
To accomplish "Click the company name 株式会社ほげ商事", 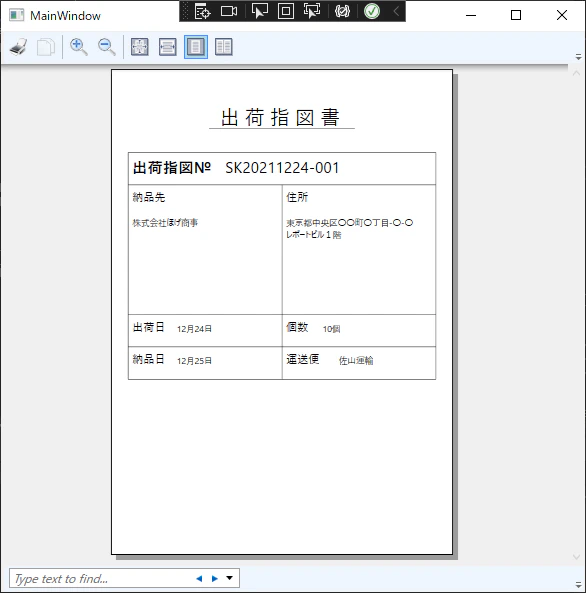I will (x=165, y=223).
